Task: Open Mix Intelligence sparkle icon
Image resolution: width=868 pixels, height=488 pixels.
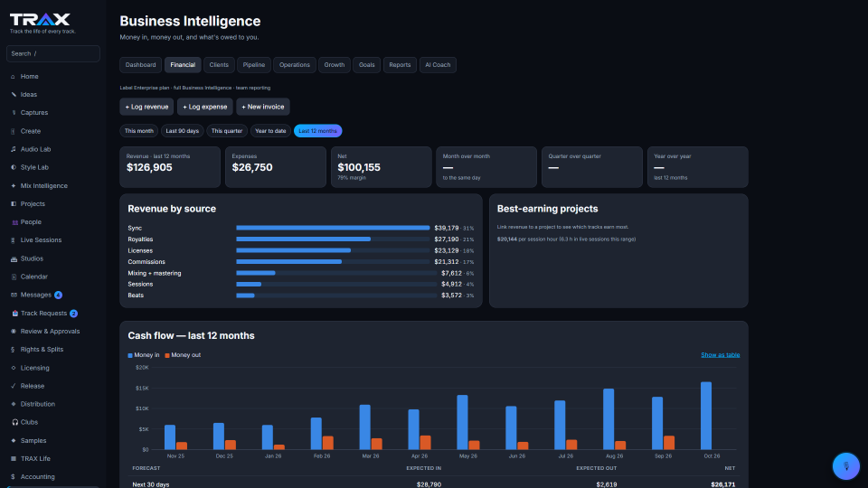Action: pos(14,186)
